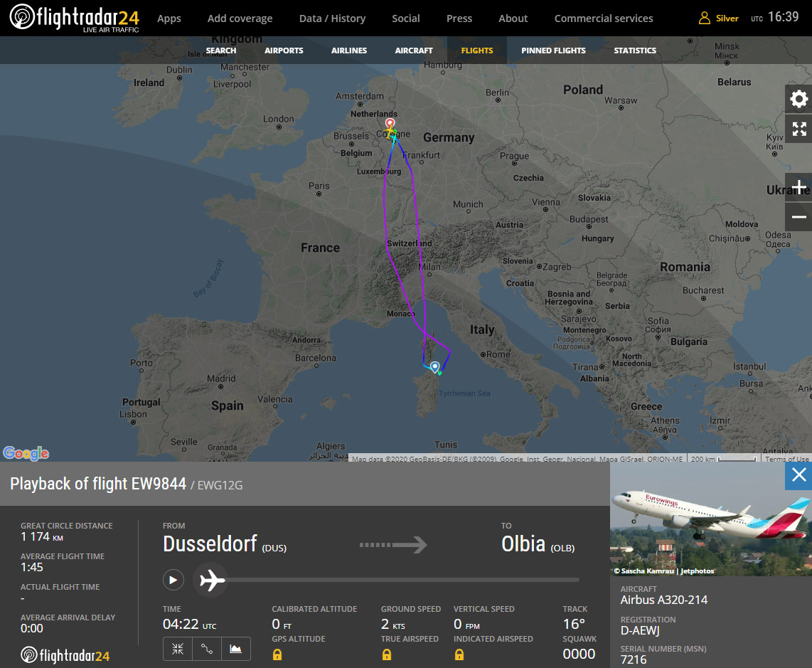Viewport: 812px width, 668px height.
Task: Close the flight playback panel
Action: (798, 475)
